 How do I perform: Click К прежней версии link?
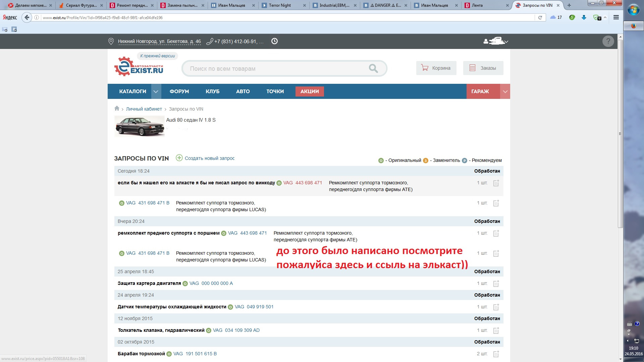(x=157, y=56)
